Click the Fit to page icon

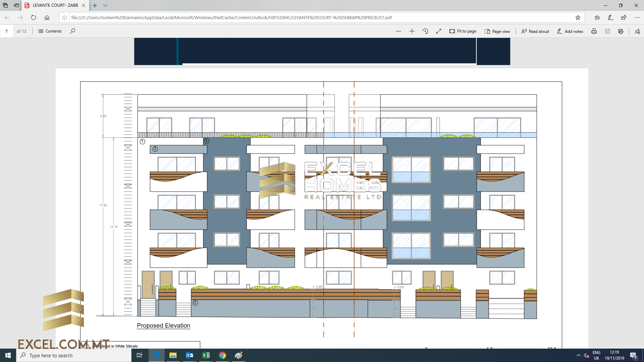pos(451,31)
